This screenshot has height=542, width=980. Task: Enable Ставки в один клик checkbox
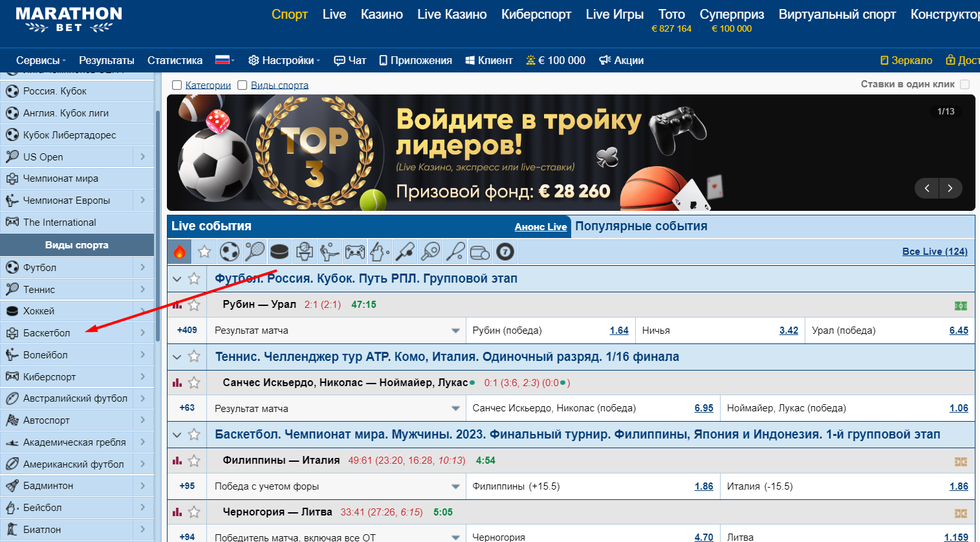tap(965, 84)
